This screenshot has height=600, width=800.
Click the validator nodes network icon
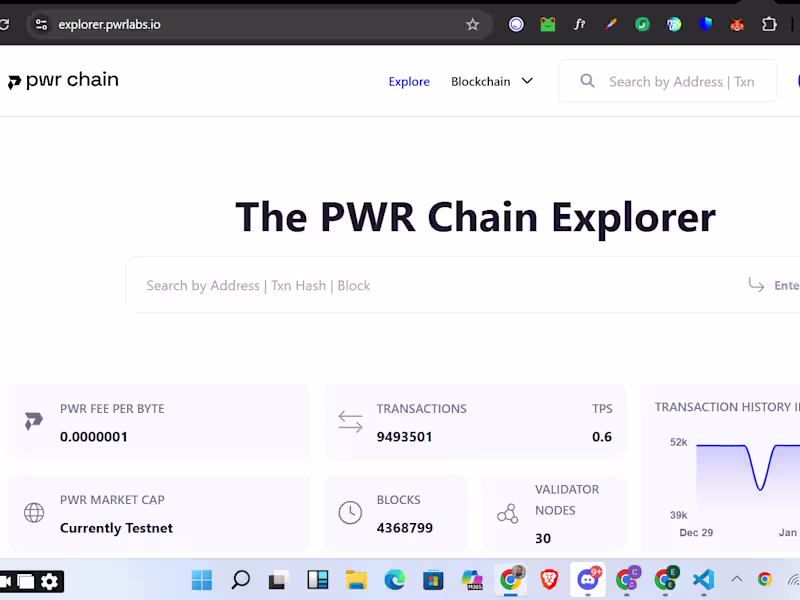click(508, 513)
